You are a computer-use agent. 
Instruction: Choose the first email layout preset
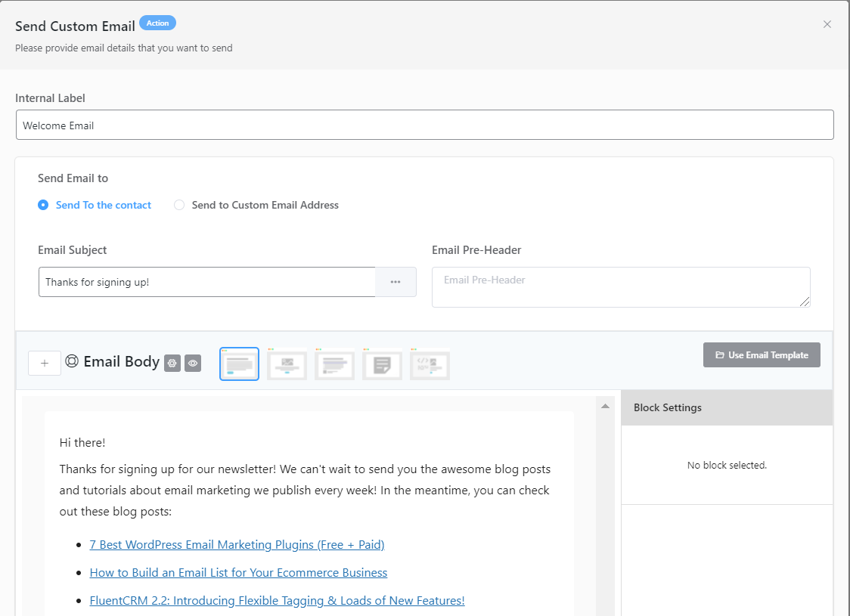click(239, 364)
